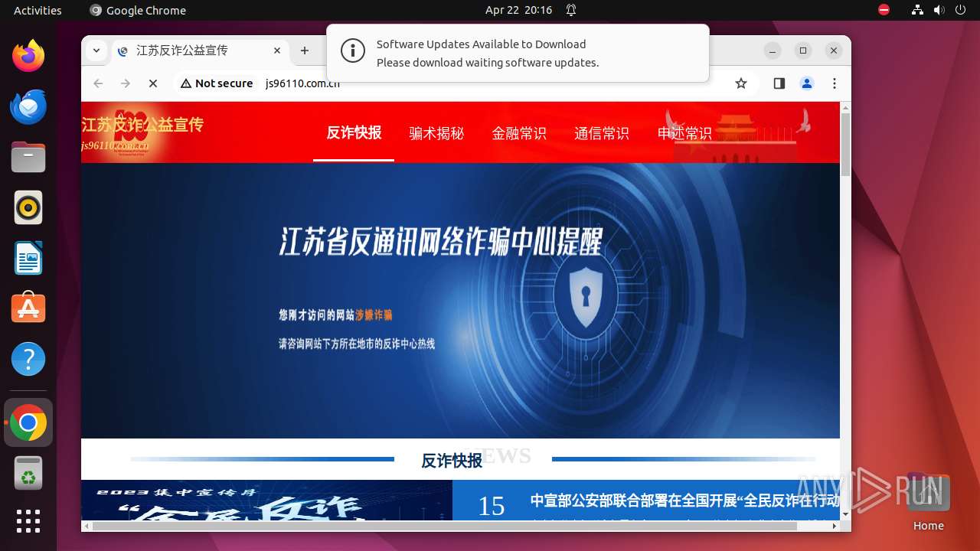Select the 通信常识 navigation tab
The width and height of the screenshot is (980, 551).
point(602,133)
